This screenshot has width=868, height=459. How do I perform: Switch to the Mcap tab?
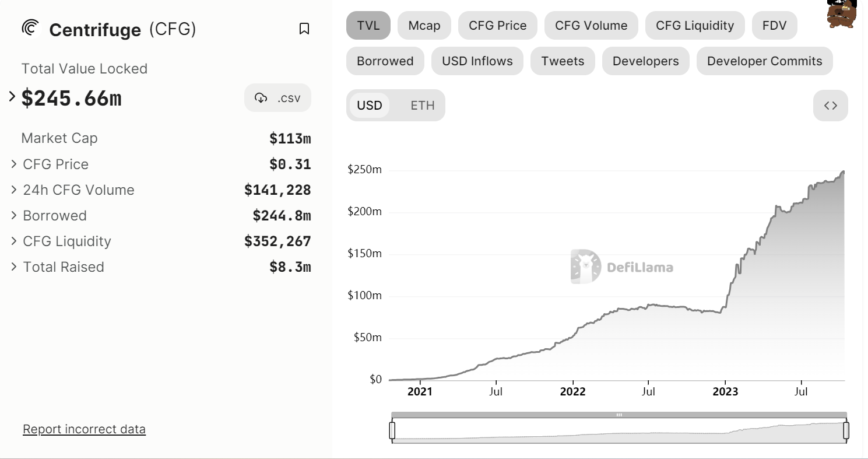424,25
